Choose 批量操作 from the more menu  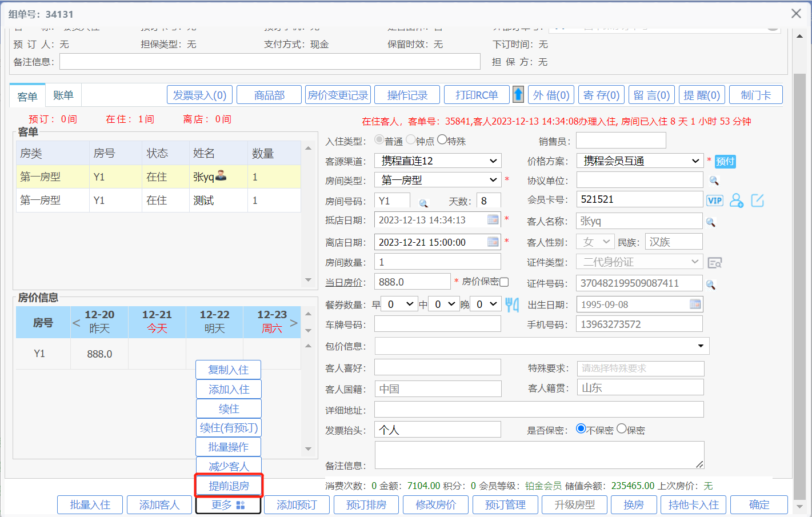coord(229,447)
